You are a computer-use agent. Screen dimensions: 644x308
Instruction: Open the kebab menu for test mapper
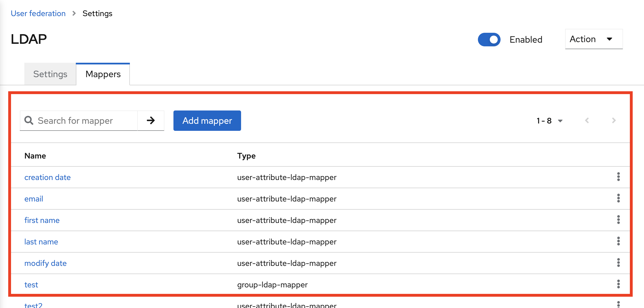619,285
